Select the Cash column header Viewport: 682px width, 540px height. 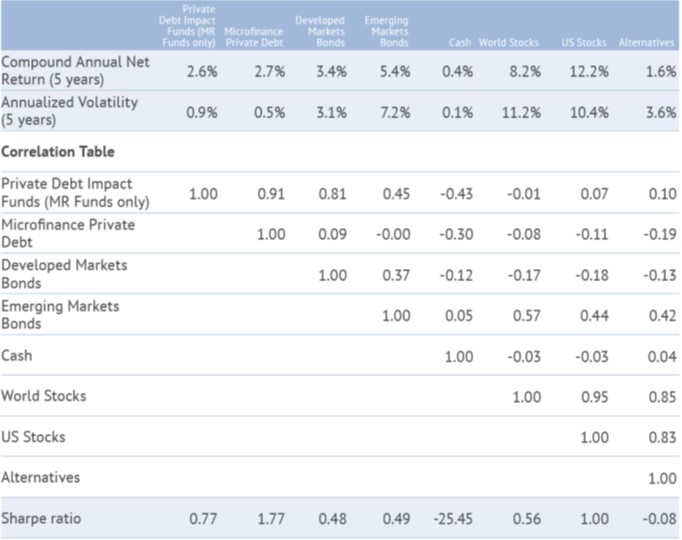[x=459, y=43]
